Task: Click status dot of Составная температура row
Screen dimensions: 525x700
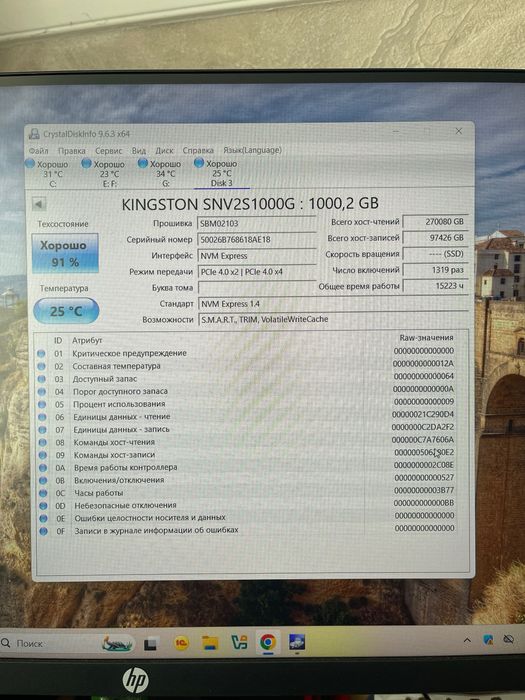Action: pyautogui.click(x=42, y=366)
